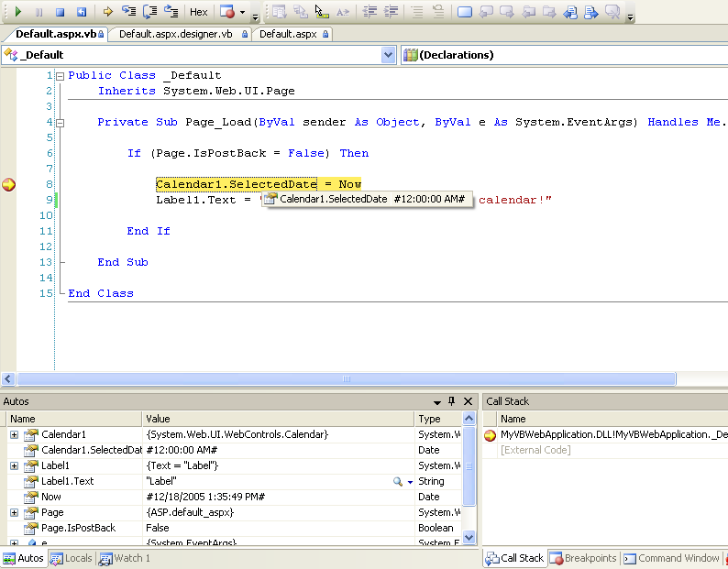728x569 pixels.
Task: Open text visualizer magnifier for Label1.Text
Action: pos(398,481)
